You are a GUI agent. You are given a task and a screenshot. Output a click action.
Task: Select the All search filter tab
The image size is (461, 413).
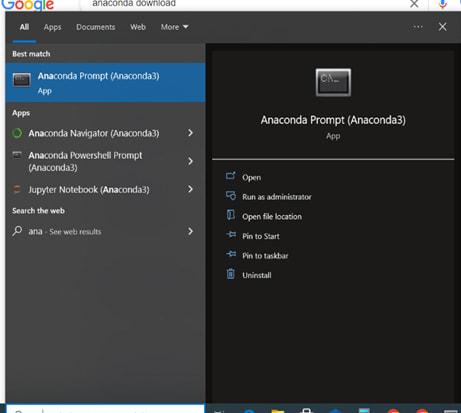24,27
